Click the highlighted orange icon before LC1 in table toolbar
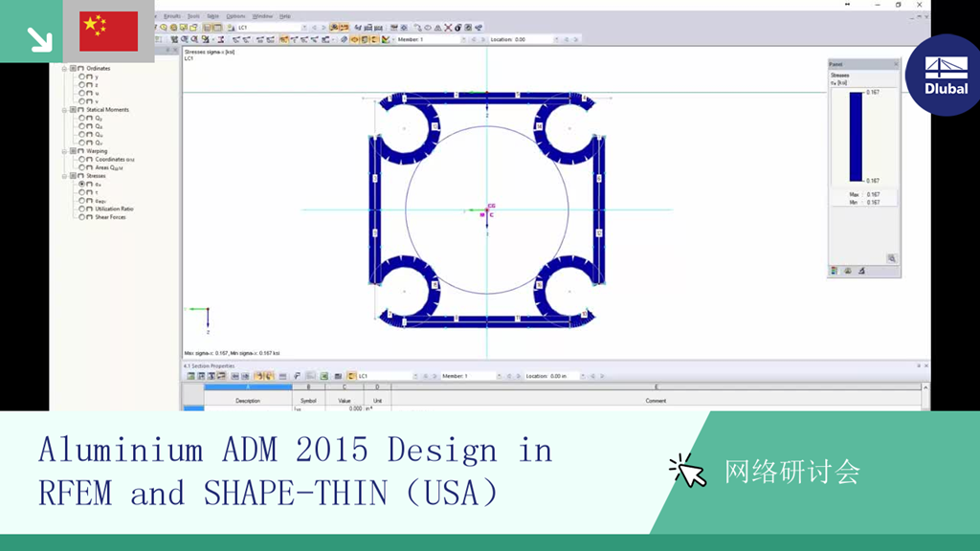 (x=351, y=376)
